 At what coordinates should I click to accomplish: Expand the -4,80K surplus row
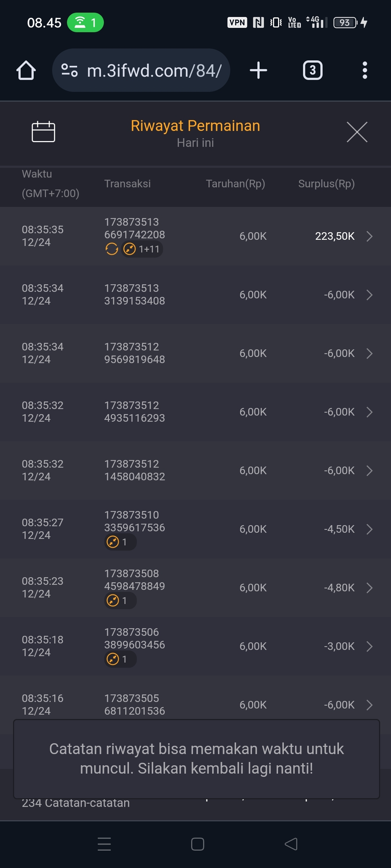pos(369,588)
